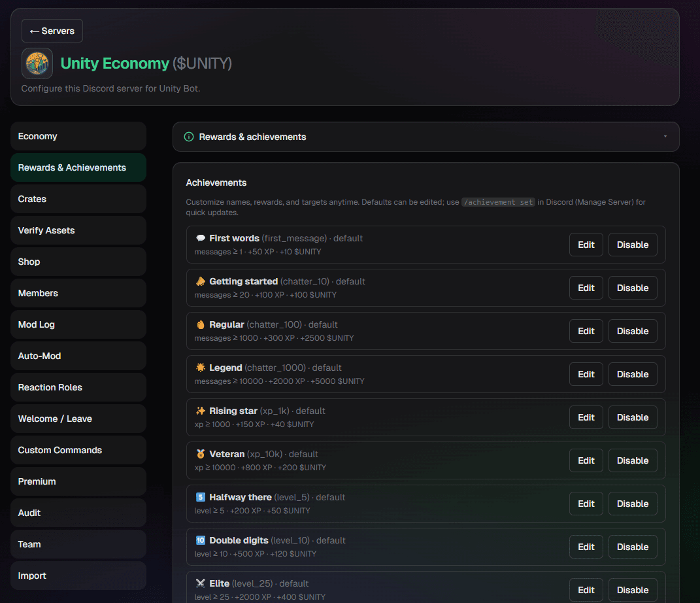
Task: Disable the Double digits achievement
Action: click(x=633, y=547)
